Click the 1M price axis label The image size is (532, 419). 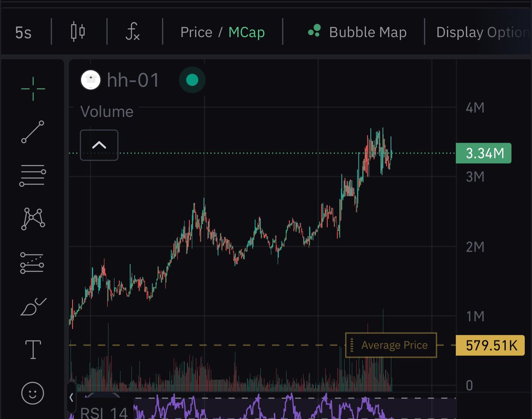pos(475,316)
